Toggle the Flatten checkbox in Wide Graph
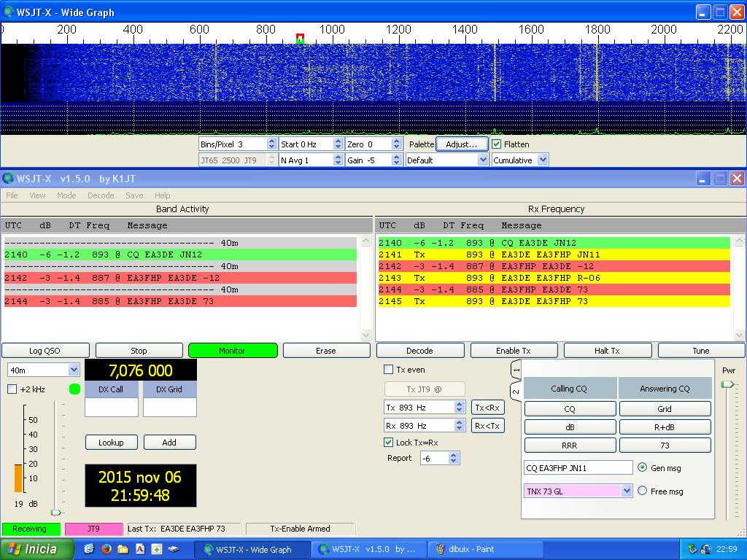The image size is (747, 560). (495, 144)
